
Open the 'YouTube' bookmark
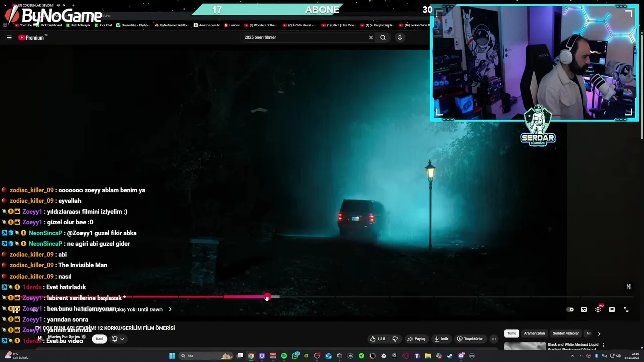tap(23, 25)
